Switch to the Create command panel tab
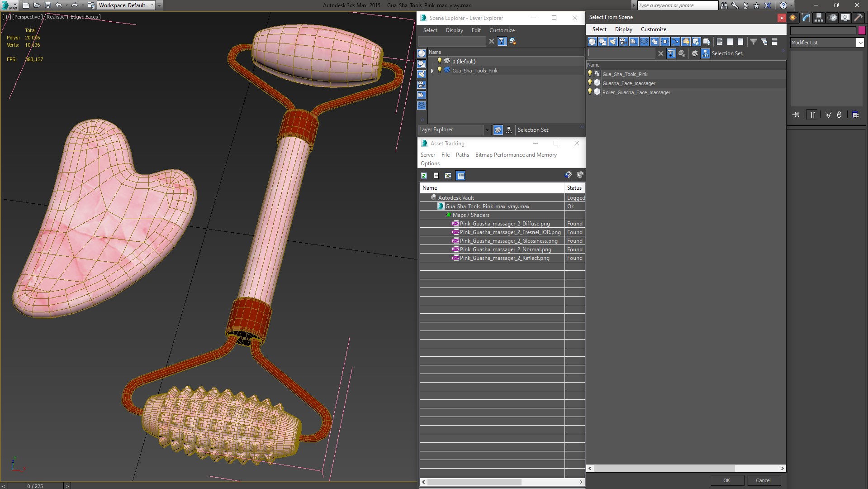The height and width of the screenshot is (489, 868). tap(793, 18)
